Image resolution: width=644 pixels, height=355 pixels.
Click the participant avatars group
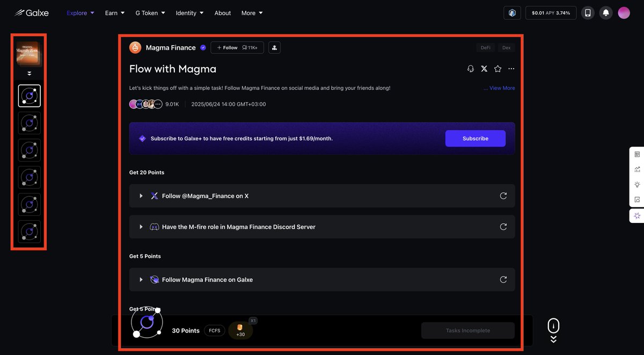[x=145, y=104]
